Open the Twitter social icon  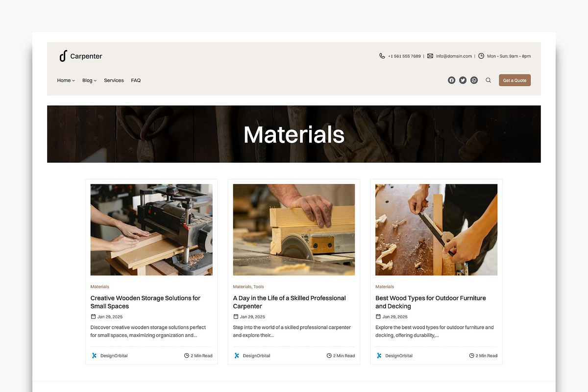[x=463, y=80]
